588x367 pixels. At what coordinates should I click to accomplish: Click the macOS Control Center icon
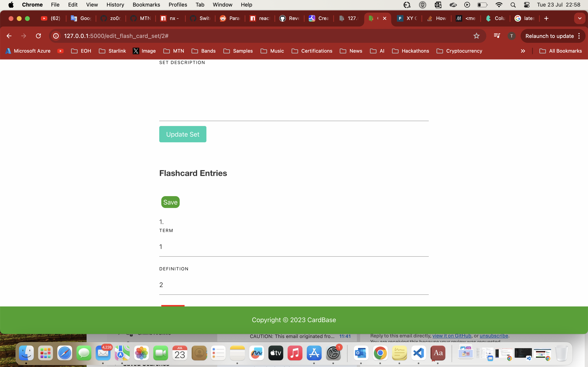click(527, 5)
